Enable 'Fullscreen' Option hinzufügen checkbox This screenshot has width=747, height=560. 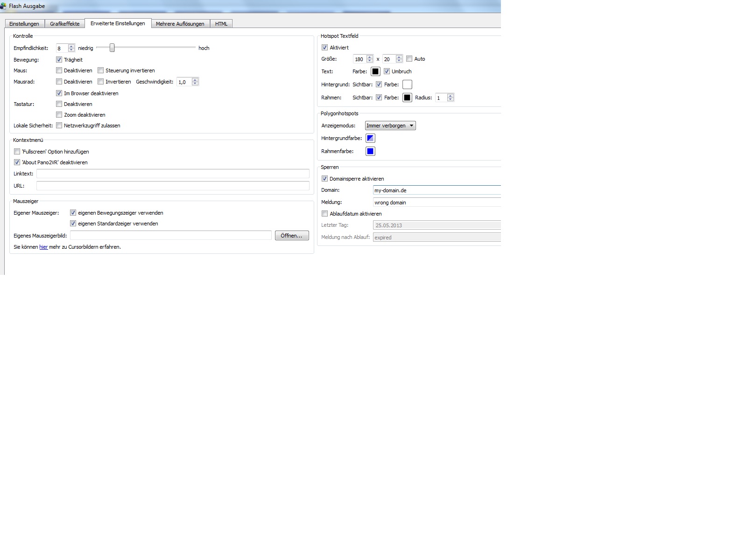17,152
